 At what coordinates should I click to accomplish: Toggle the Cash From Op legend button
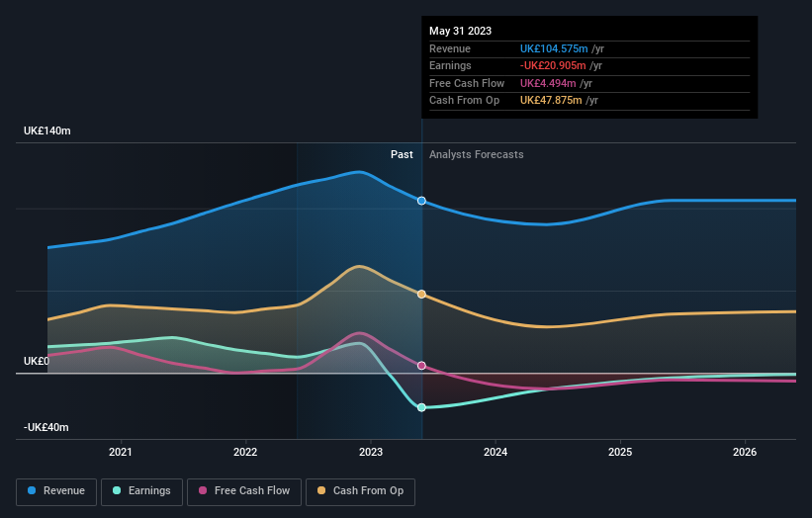tap(360, 491)
